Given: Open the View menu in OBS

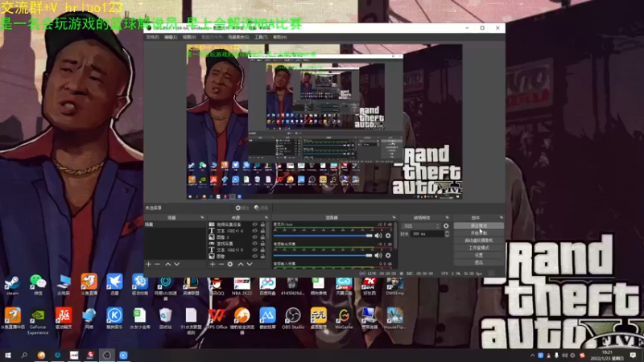Looking at the screenshot, I should (x=189, y=37).
